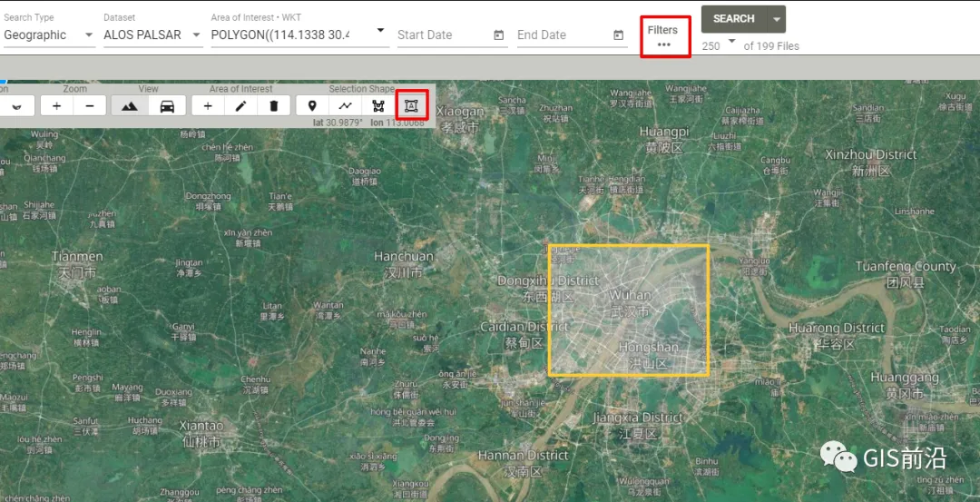Click the 'of 199 Files' text
The image size is (980, 502).
pos(771,45)
